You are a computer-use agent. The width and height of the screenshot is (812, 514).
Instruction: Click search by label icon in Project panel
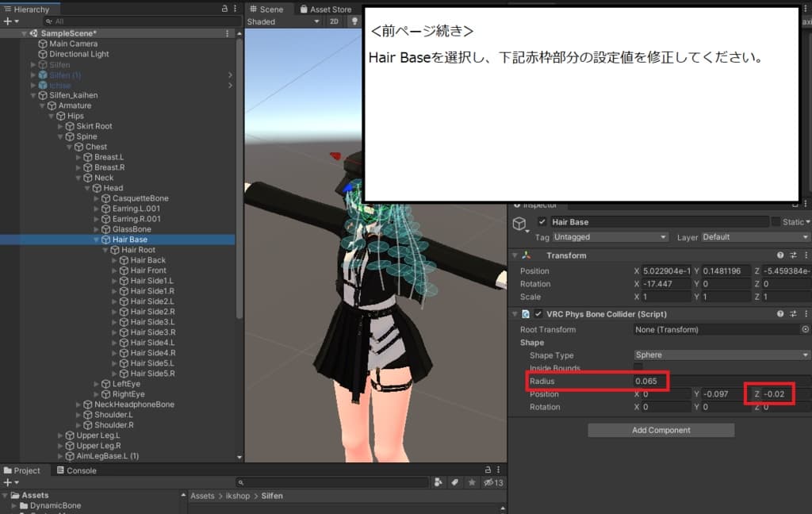click(455, 482)
